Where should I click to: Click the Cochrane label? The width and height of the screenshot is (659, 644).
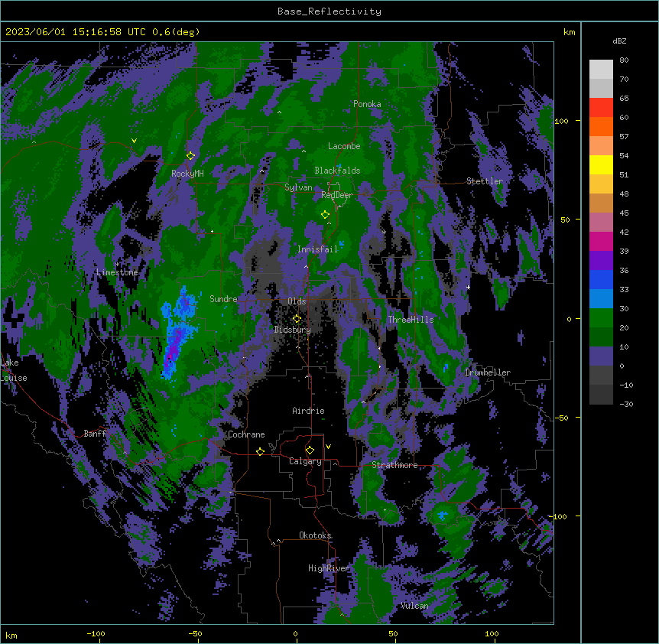(x=246, y=434)
